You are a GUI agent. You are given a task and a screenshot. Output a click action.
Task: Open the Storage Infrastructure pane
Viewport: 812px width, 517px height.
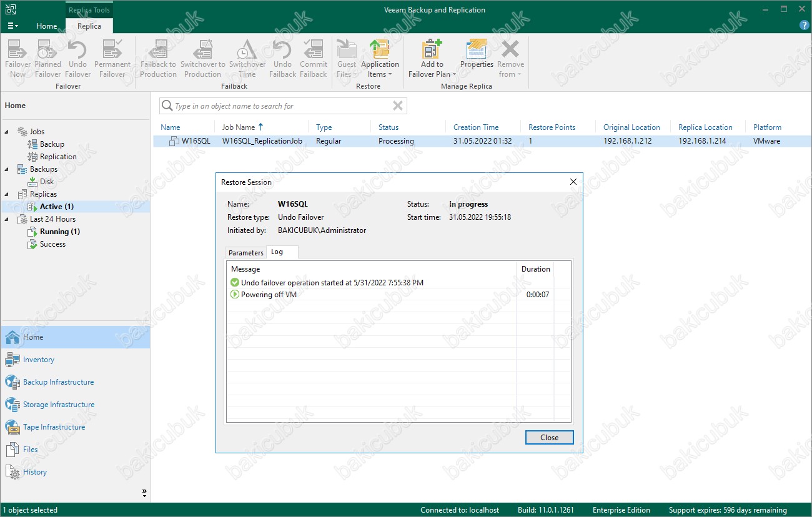tap(75, 405)
